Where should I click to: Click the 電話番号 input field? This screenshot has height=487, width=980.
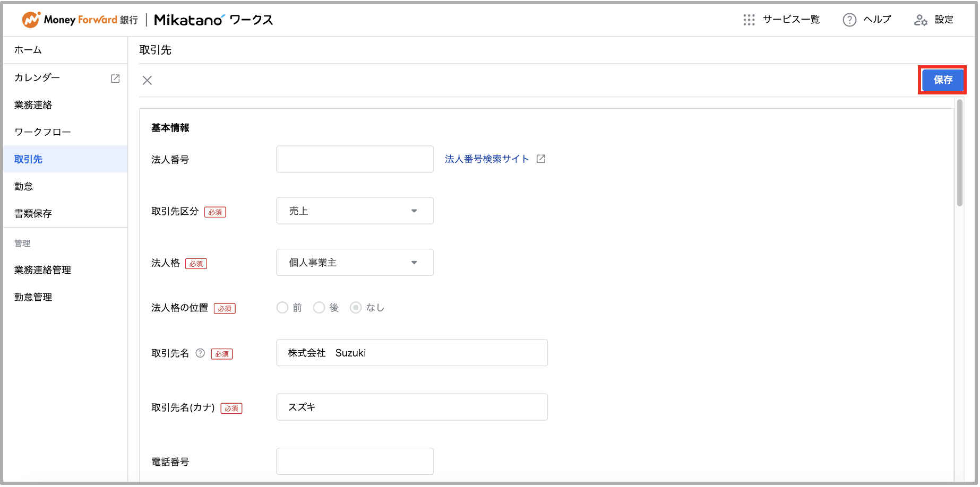pyautogui.click(x=355, y=462)
